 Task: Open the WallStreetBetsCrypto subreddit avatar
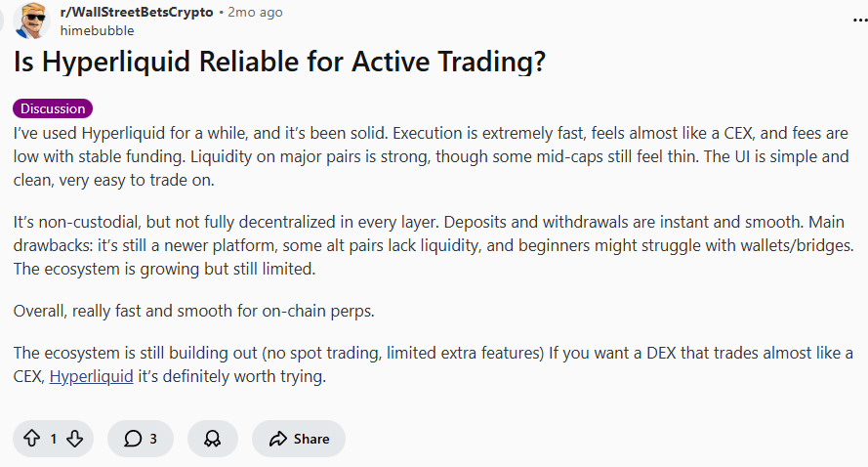pos(34,20)
